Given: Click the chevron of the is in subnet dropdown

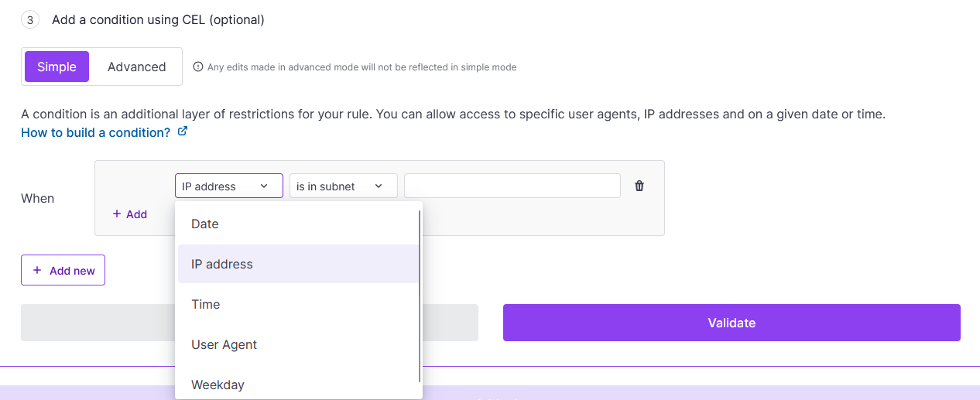Looking at the screenshot, I should pyautogui.click(x=379, y=186).
